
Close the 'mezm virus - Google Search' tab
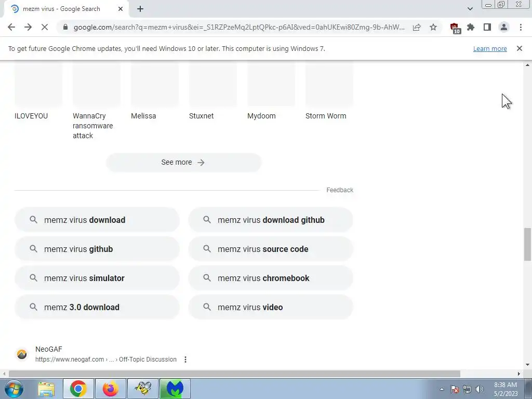pos(121,9)
